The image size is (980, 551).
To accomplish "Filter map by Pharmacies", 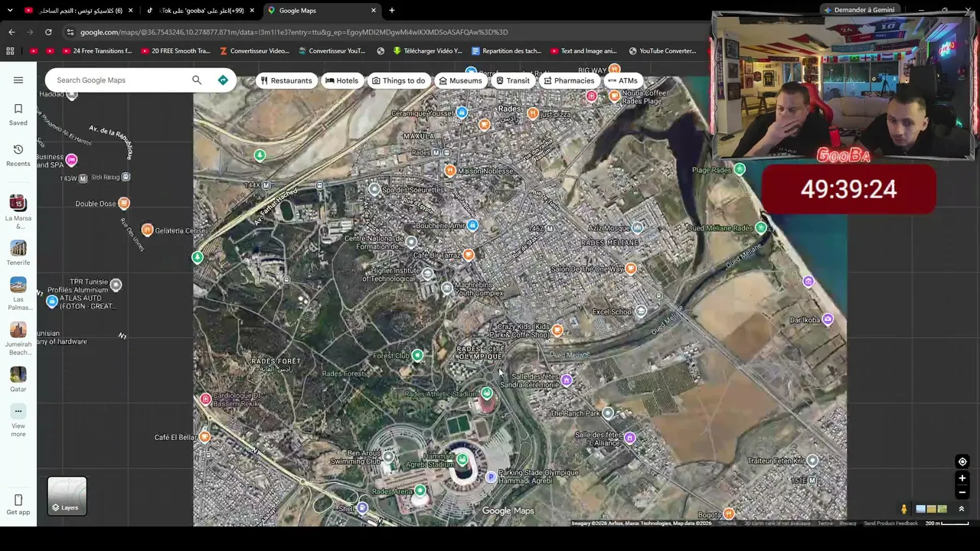I will 569,80.
